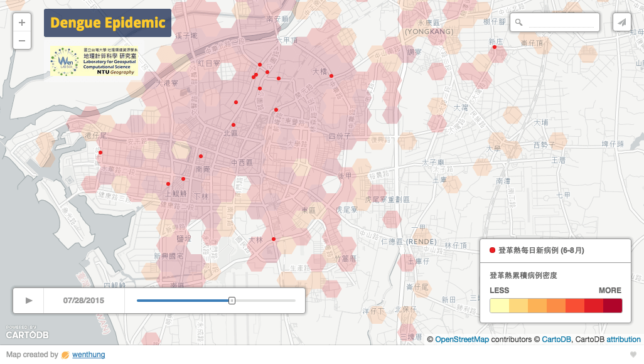Zoom out of the map
The image size is (644, 364).
pos(21,41)
